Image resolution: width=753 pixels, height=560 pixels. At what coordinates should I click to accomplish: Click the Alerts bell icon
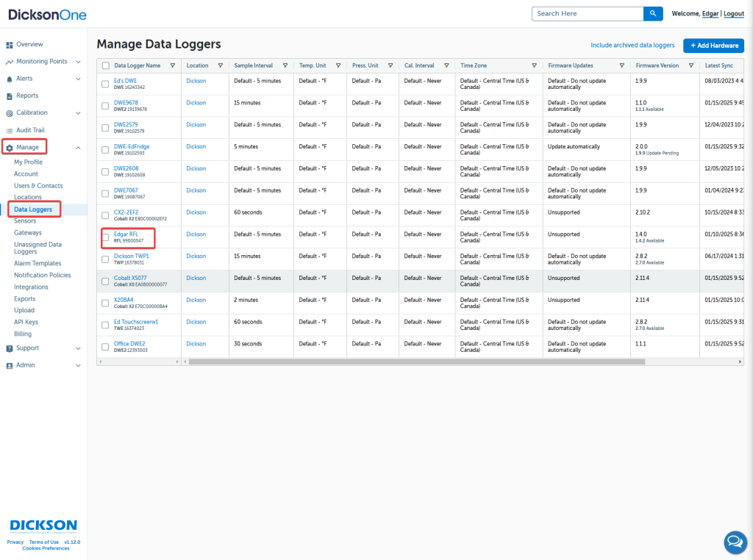coord(10,79)
